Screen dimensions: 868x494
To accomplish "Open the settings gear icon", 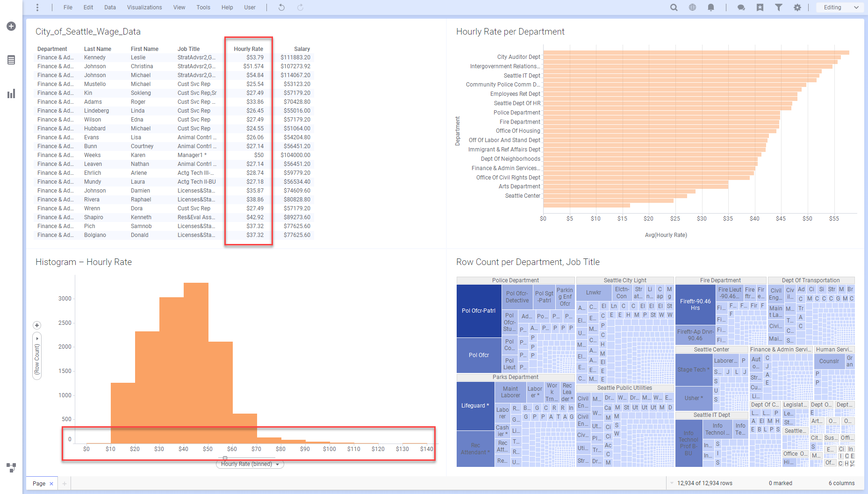I will tap(797, 7).
